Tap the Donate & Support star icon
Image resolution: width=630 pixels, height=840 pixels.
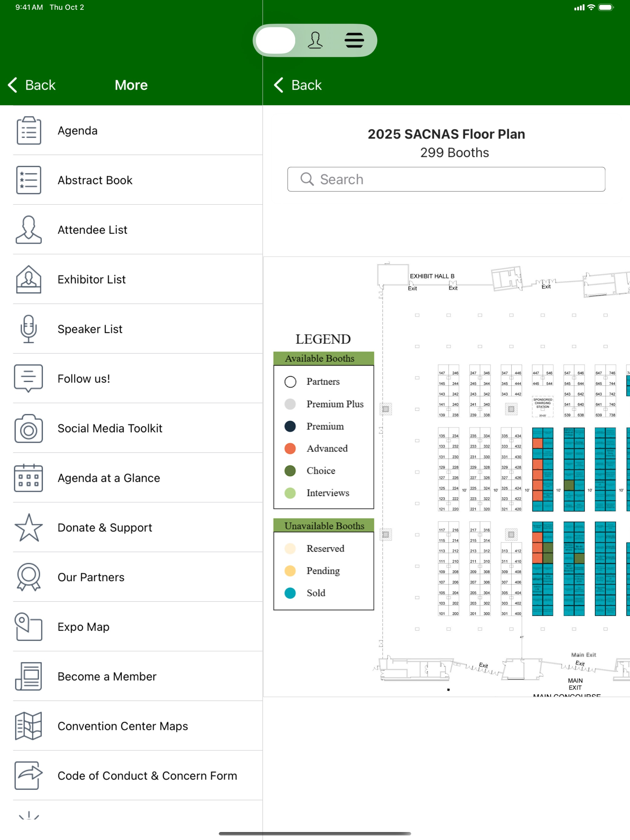tap(29, 528)
